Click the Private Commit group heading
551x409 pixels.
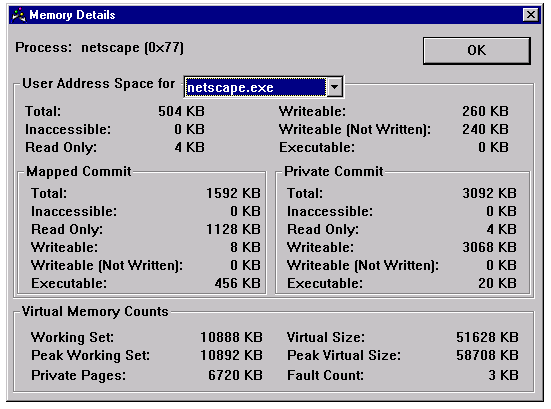pos(334,171)
